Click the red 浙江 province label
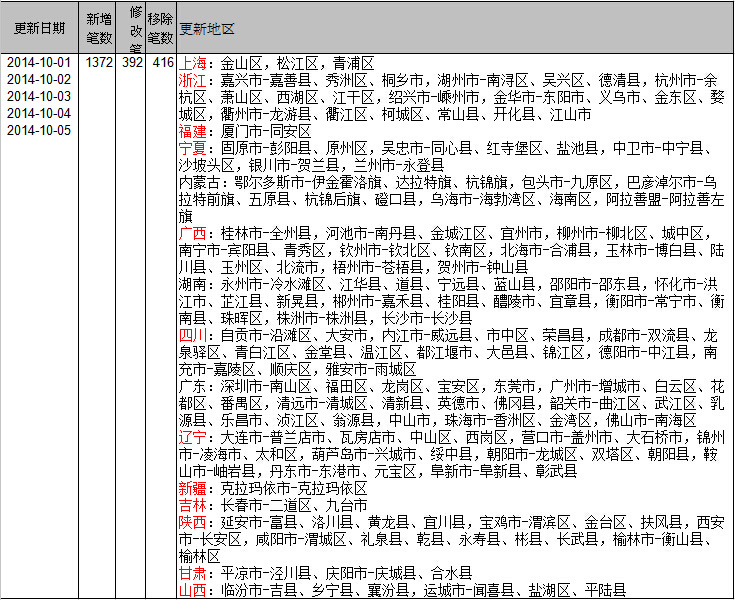Viewport: 735px width, 600px height. tap(192, 79)
